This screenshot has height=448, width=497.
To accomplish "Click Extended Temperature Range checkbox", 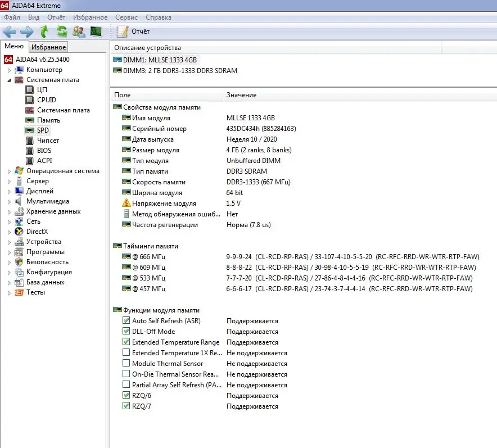I will click(x=126, y=342).
